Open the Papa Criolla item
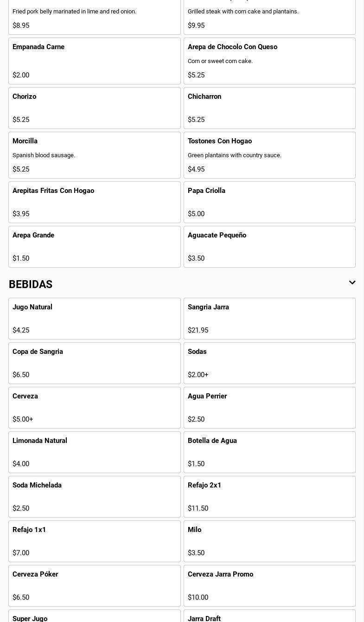Screen dimensions: 364x622 pyautogui.click(x=269, y=202)
